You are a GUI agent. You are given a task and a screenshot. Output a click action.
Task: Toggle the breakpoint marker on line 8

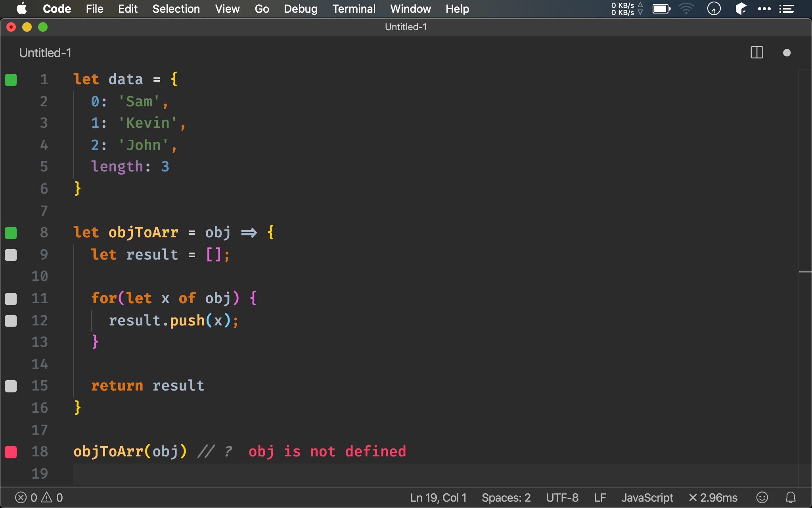[11, 232]
